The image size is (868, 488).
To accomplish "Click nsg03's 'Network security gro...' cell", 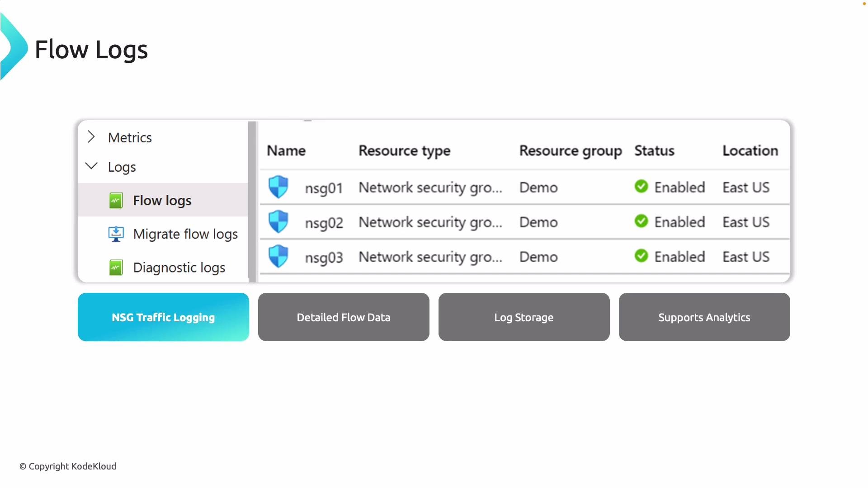I will pyautogui.click(x=430, y=257).
